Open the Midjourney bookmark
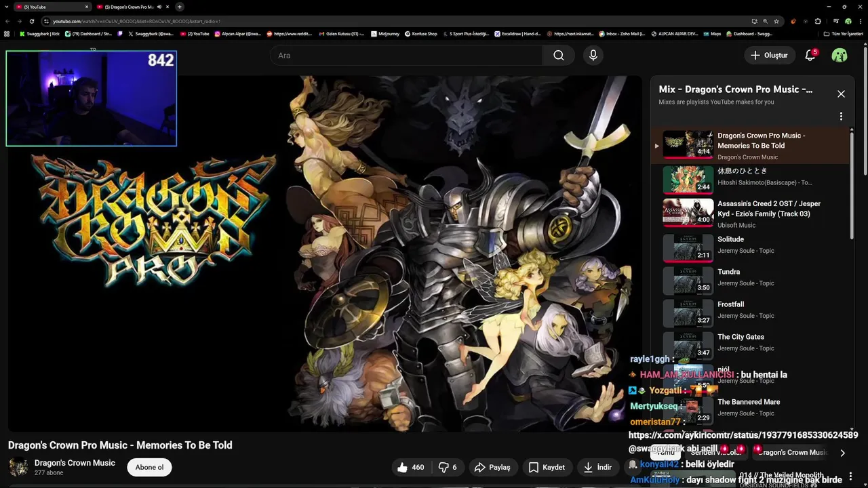 pyautogui.click(x=385, y=33)
